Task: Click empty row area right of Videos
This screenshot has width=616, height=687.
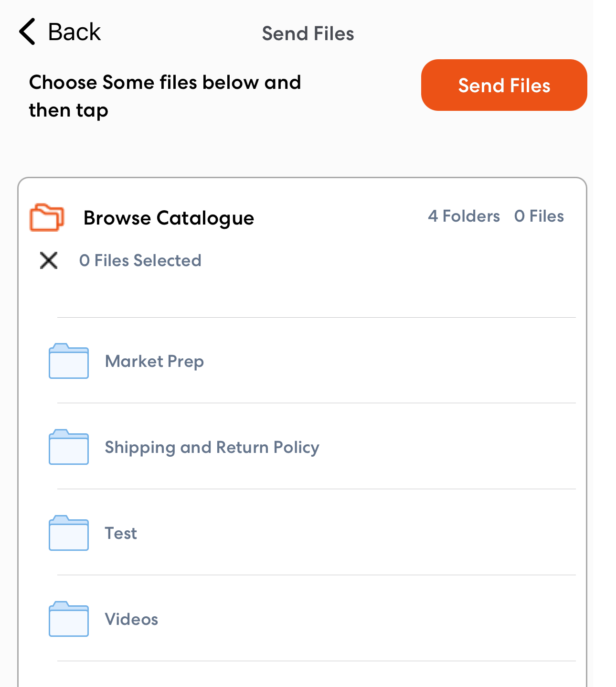Action: (367, 619)
